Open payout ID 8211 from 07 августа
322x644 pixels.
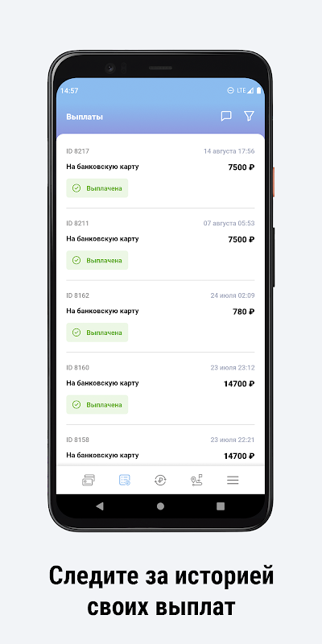pos(160,245)
